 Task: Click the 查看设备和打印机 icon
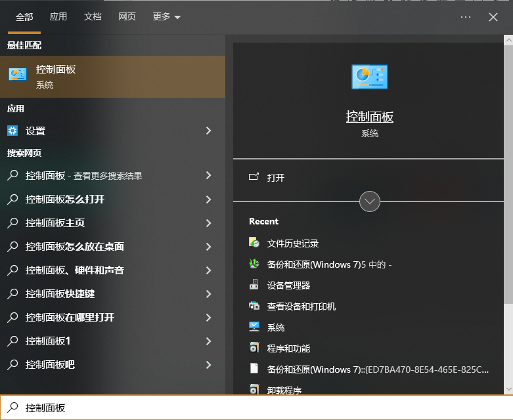point(254,306)
